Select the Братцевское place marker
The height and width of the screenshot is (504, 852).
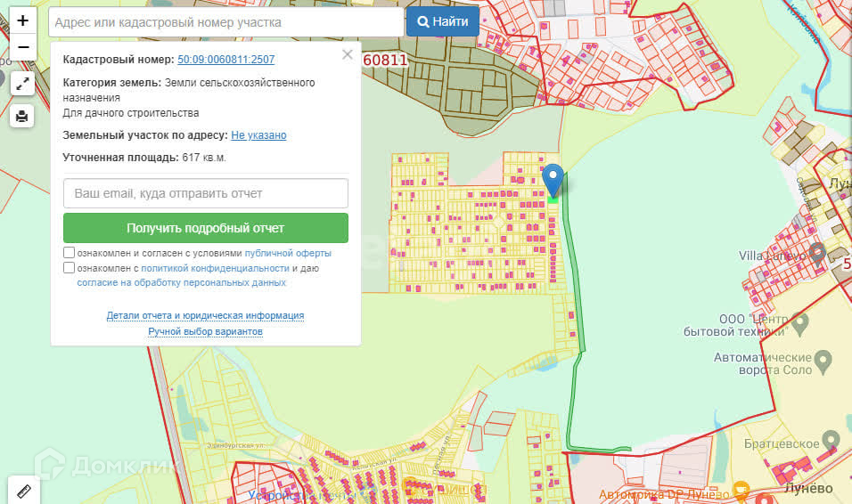(x=831, y=440)
